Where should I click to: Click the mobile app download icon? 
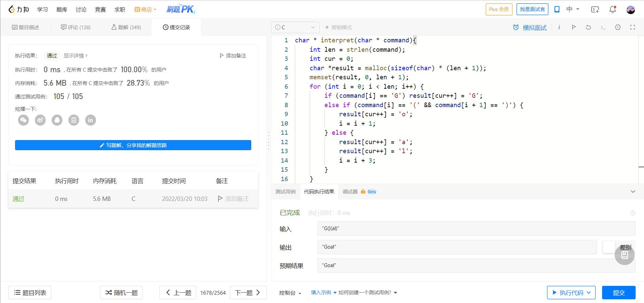pos(557,9)
